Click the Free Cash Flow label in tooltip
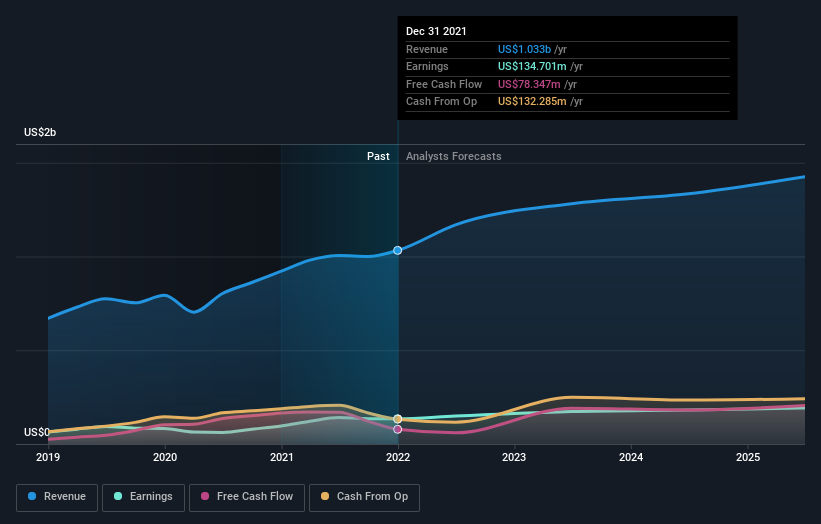The width and height of the screenshot is (821, 524). (444, 84)
